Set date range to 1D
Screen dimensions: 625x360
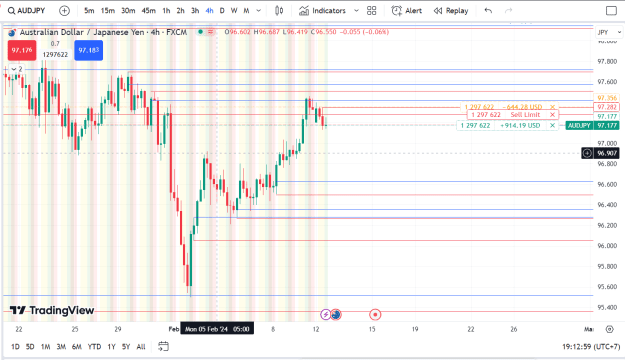pyautogui.click(x=15, y=346)
